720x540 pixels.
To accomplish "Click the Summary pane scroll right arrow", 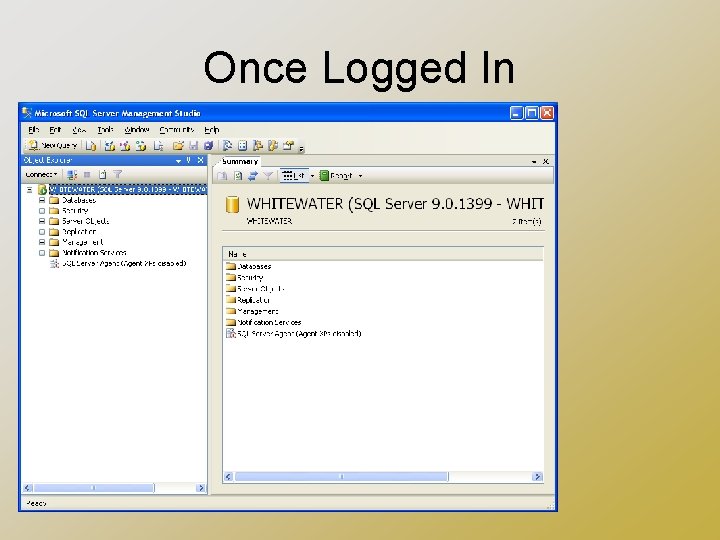I will 537,477.
